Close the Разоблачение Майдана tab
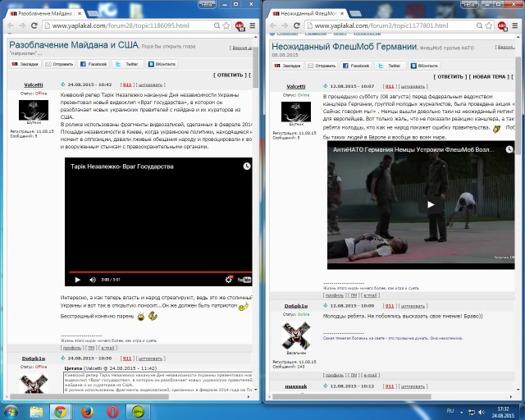 click(80, 13)
